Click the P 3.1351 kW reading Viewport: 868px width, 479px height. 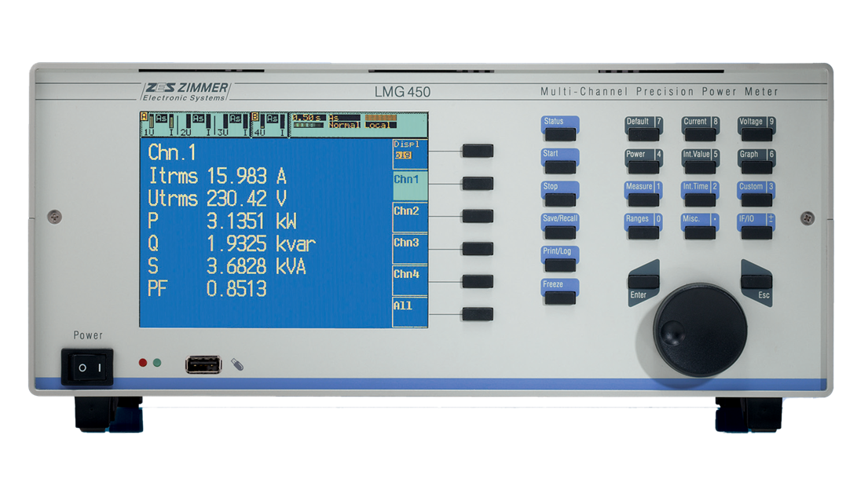[222, 221]
